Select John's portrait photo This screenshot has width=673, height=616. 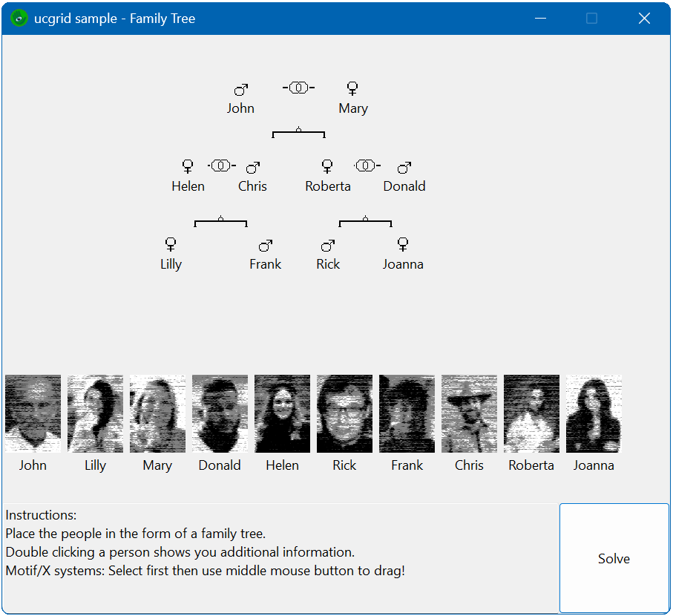coord(33,413)
